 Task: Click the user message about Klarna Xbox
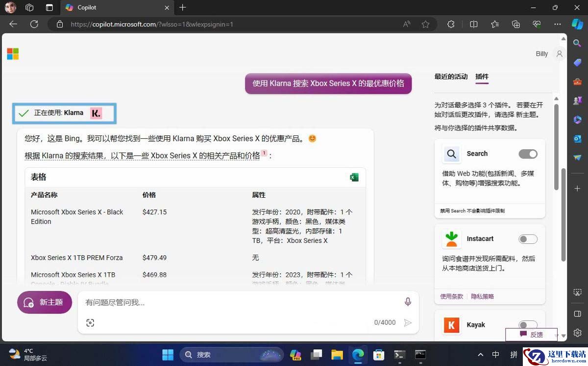click(x=328, y=83)
